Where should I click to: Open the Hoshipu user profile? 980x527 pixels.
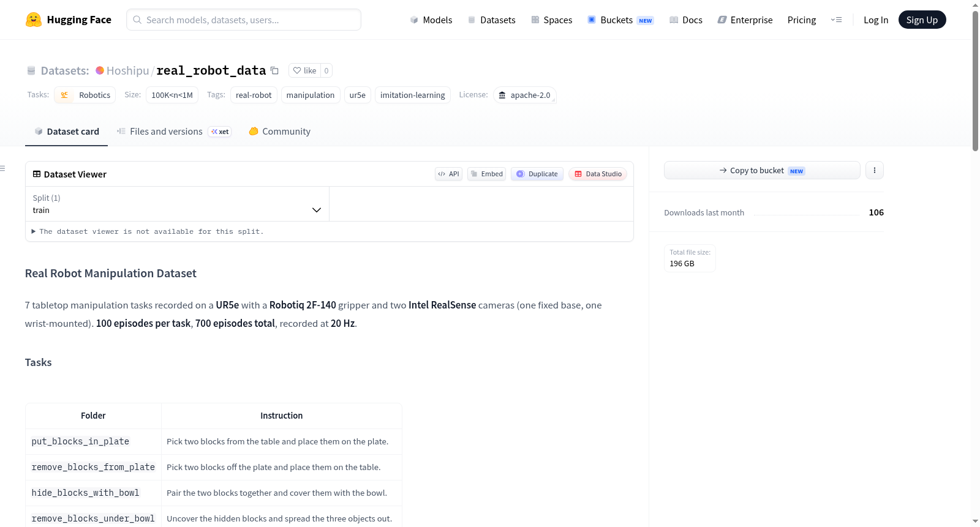127,71
